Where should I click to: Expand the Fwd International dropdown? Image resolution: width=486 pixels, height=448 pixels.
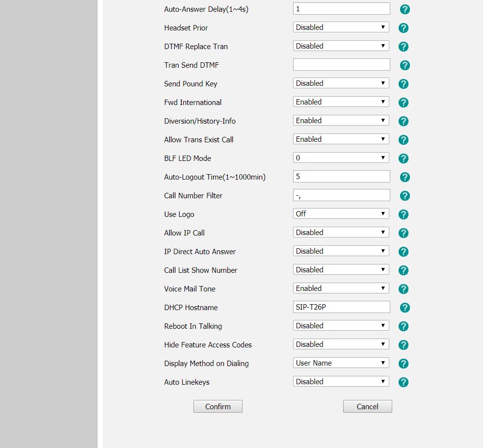coord(341,102)
